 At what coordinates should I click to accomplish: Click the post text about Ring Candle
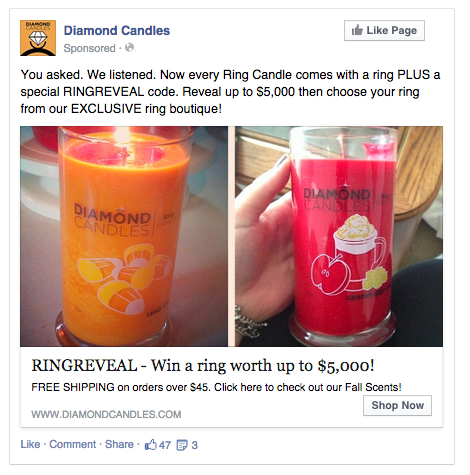click(230, 92)
